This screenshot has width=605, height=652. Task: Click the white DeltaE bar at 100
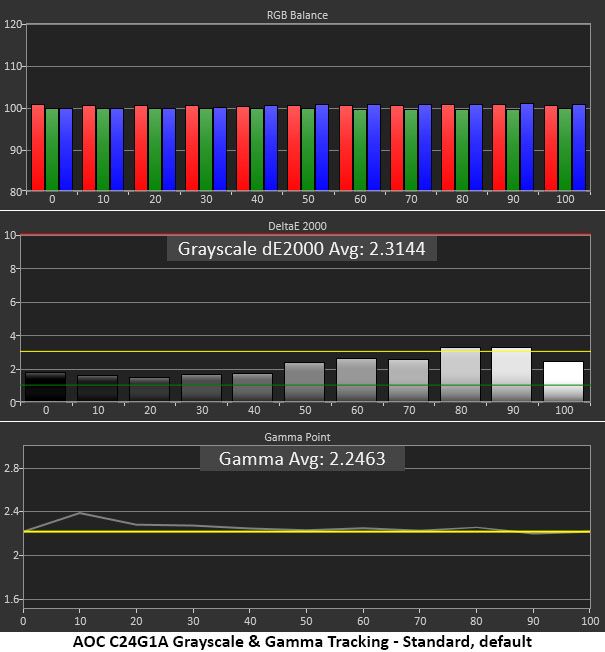point(563,381)
